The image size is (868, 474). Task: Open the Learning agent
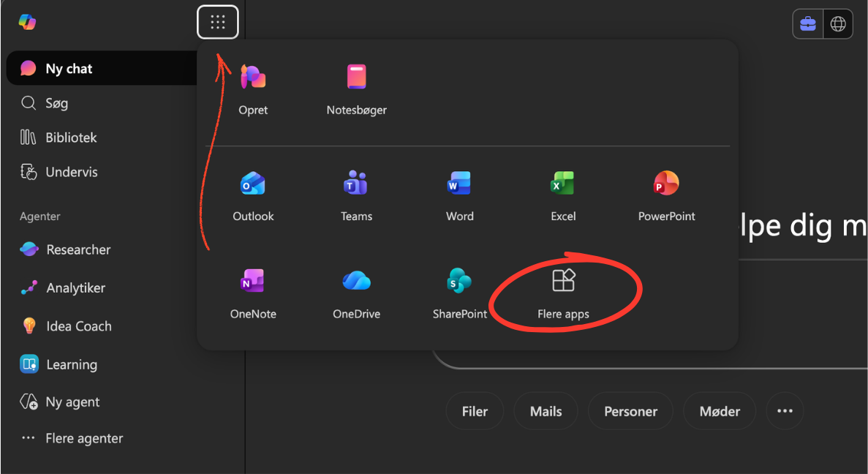59,364
